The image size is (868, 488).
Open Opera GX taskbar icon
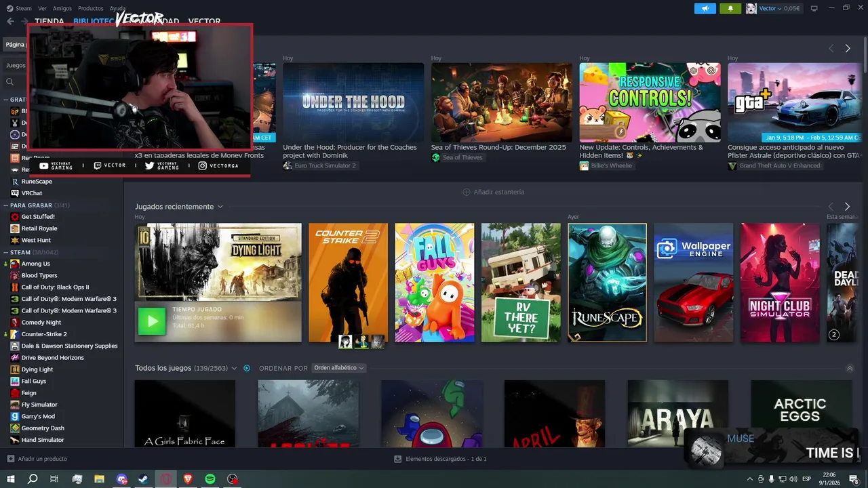coord(166,479)
